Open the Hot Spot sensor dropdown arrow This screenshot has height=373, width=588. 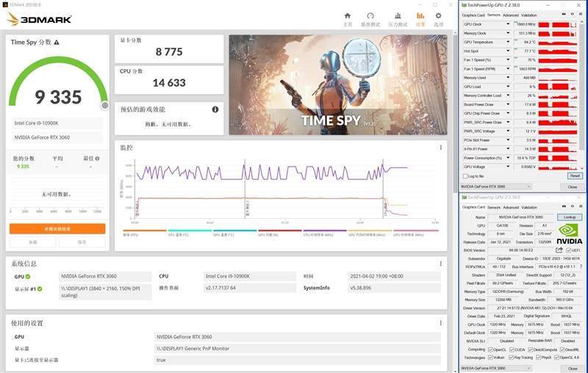tap(508, 51)
